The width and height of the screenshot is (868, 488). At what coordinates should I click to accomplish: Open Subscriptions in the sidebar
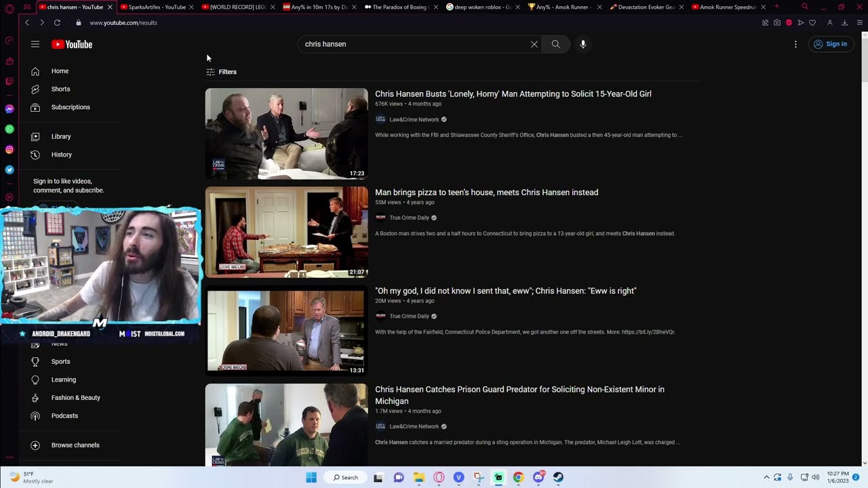pyautogui.click(x=71, y=107)
